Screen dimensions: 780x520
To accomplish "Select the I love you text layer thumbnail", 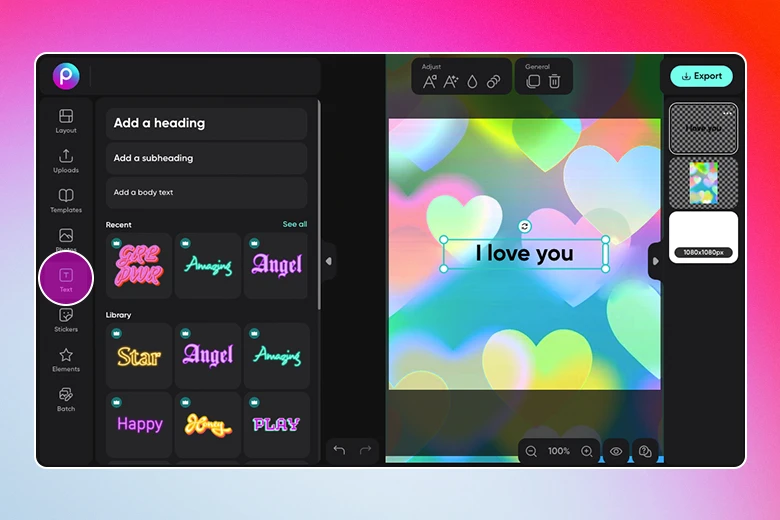I will (703, 128).
